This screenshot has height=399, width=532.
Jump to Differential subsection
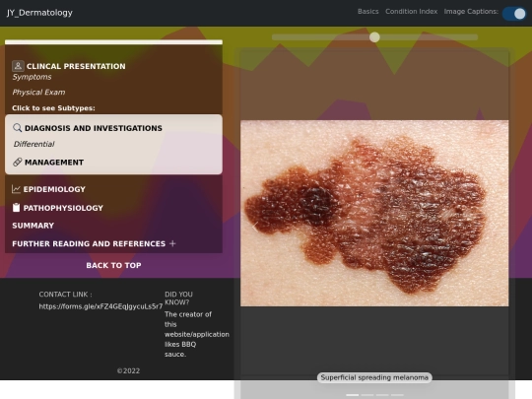33,144
